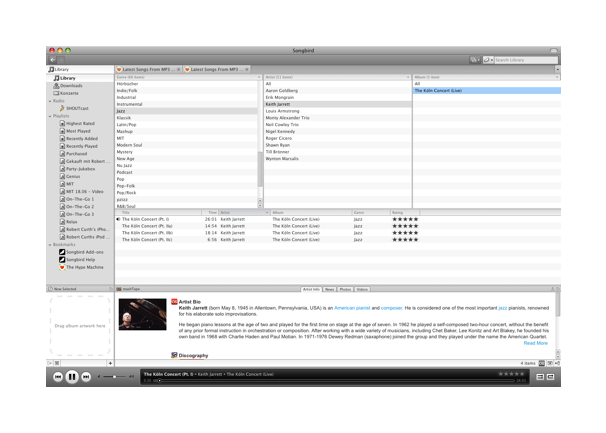This screenshot has width=606, height=433.
Task: Click the plus button below the artwork pane
Action: pyautogui.click(x=110, y=363)
